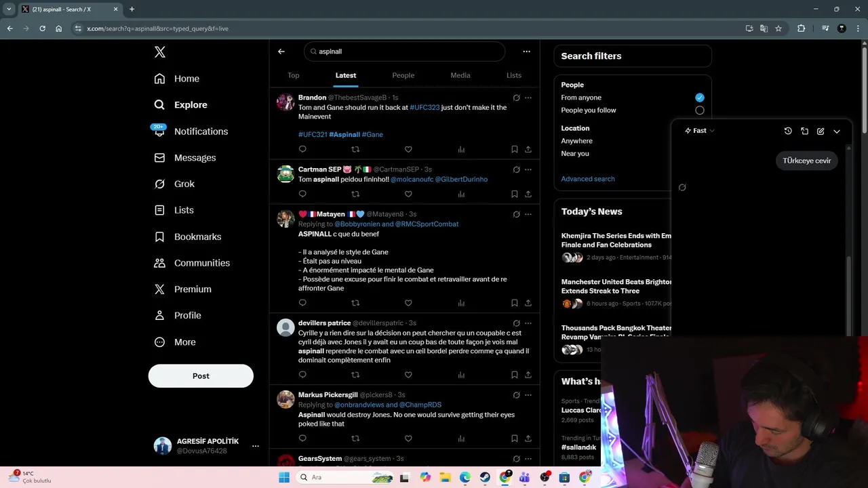Open Steam from the taskbar
The image size is (868, 488).
(x=485, y=478)
